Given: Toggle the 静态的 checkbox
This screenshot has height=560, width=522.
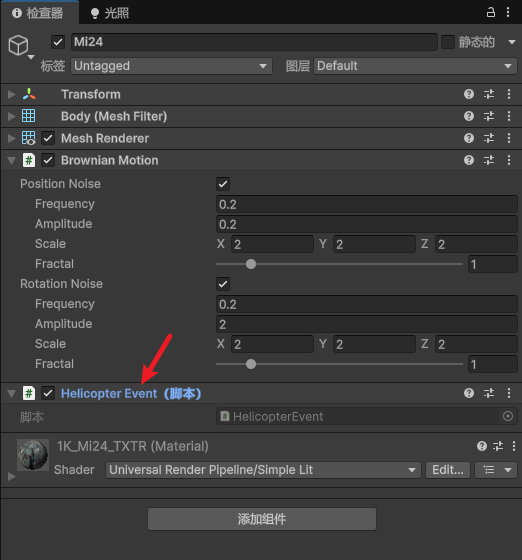Looking at the screenshot, I should tap(448, 42).
